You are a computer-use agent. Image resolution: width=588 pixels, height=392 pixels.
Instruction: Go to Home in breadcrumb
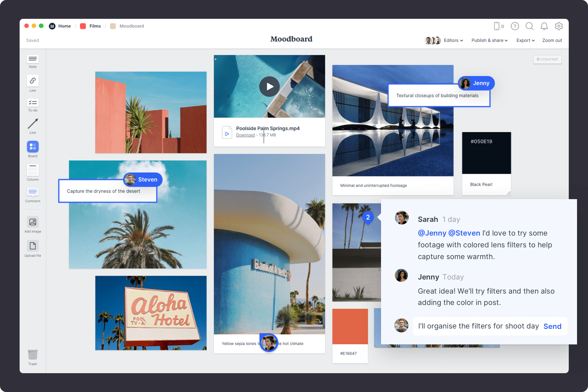click(x=64, y=26)
